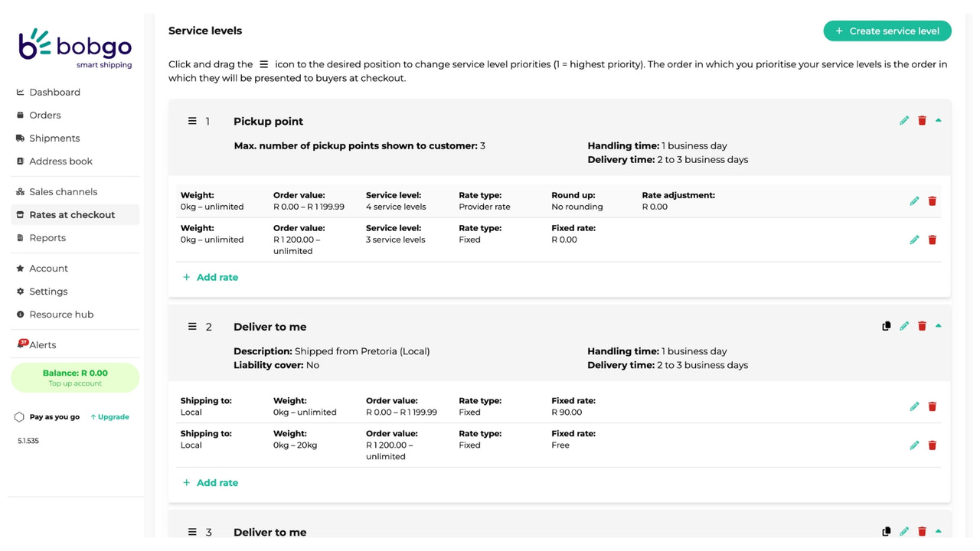The height and width of the screenshot is (551, 980).
Task: Click the drag handle for service level 1
Action: (x=192, y=121)
